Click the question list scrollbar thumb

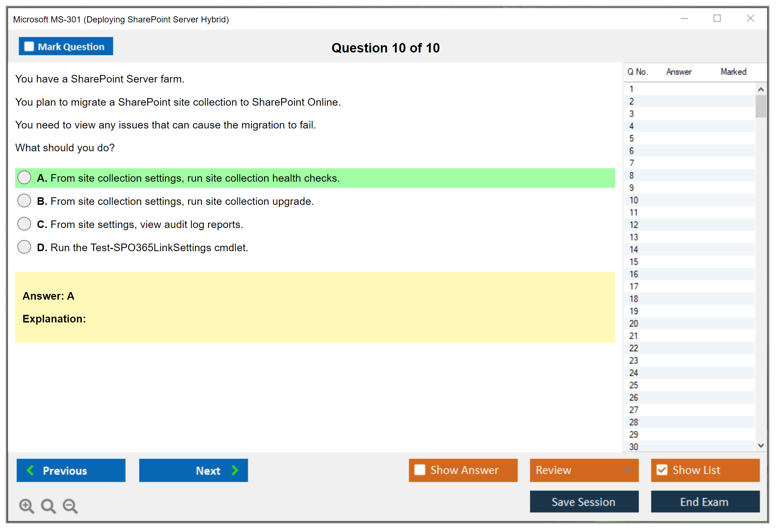point(761,106)
